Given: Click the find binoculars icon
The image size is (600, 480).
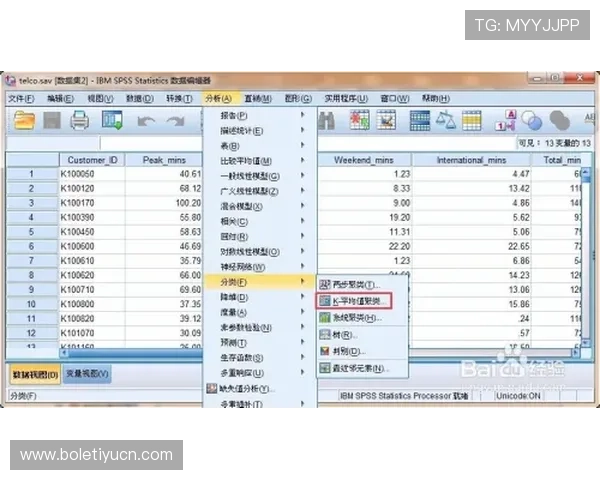Looking at the screenshot, I should point(326,121).
